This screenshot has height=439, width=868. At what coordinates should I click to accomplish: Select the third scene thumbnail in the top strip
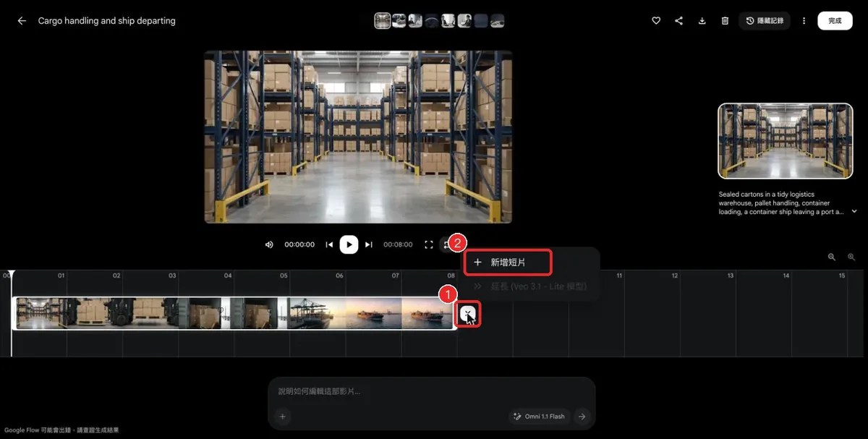tap(415, 21)
